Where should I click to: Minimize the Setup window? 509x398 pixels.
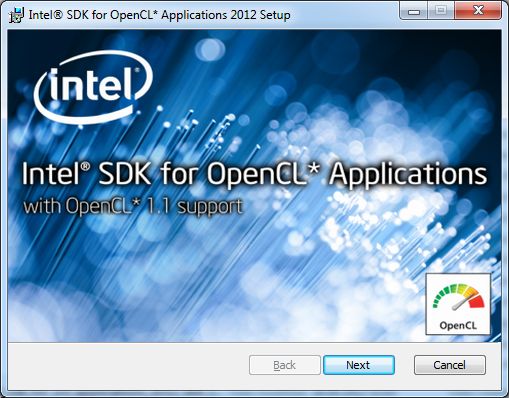coord(414,12)
